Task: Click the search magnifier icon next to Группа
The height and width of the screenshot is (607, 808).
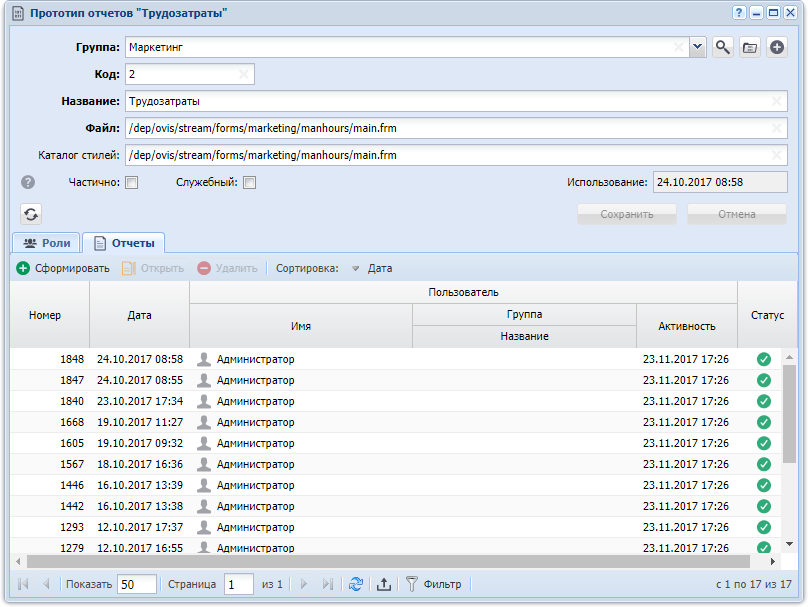Action: coord(722,47)
